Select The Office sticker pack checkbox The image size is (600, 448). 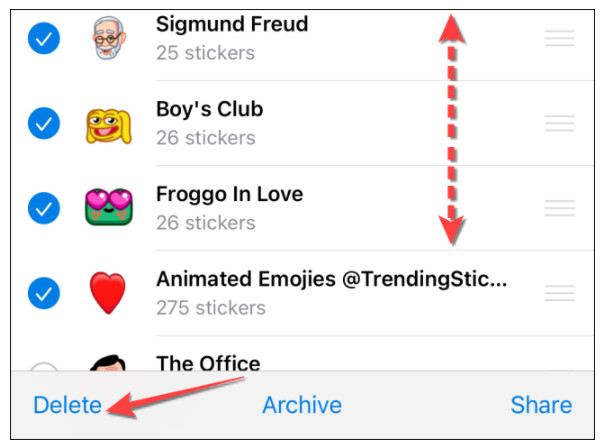pos(43,365)
